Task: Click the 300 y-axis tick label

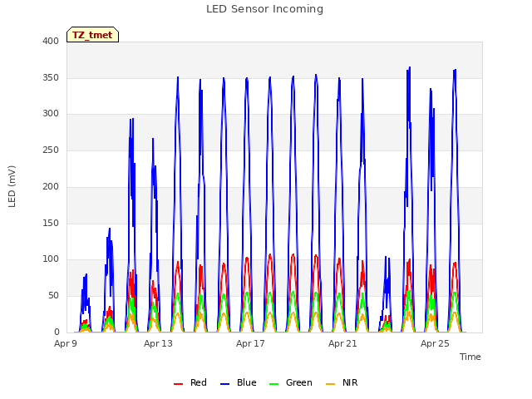Action: click(x=51, y=114)
